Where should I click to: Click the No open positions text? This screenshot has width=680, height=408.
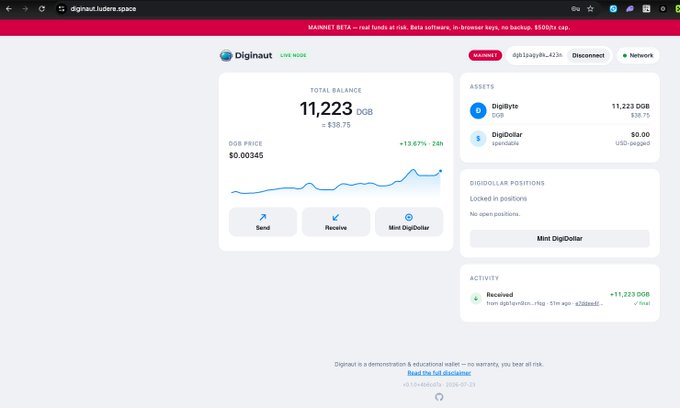pos(495,214)
